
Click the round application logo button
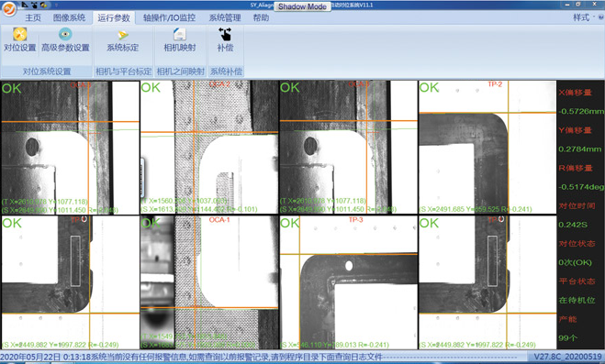(9, 8)
